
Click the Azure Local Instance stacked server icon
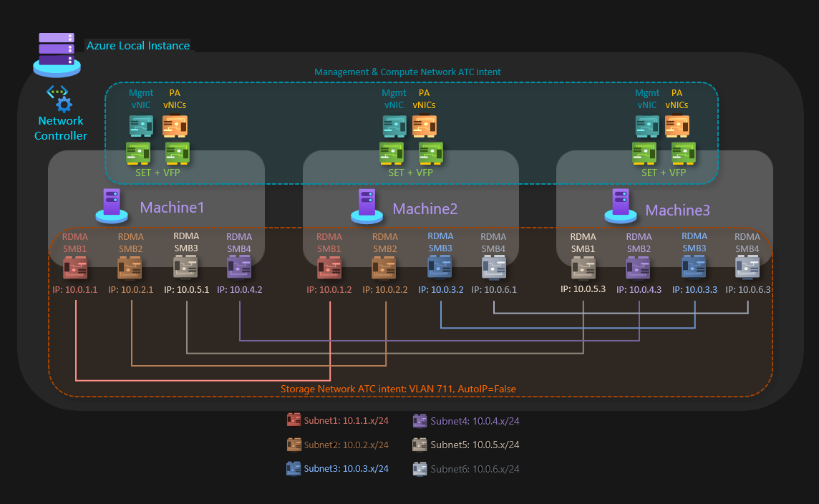point(57,55)
